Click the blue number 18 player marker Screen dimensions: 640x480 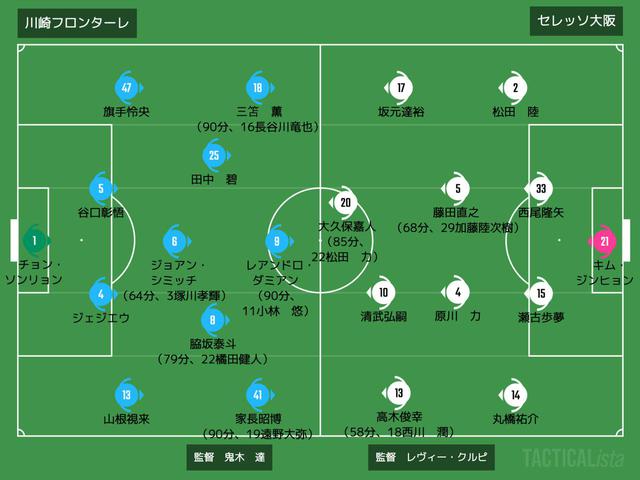(x=258, y=87)
